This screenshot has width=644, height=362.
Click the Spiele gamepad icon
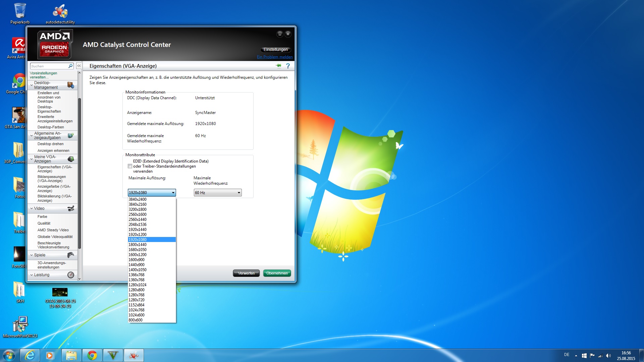tap(71, 255)
